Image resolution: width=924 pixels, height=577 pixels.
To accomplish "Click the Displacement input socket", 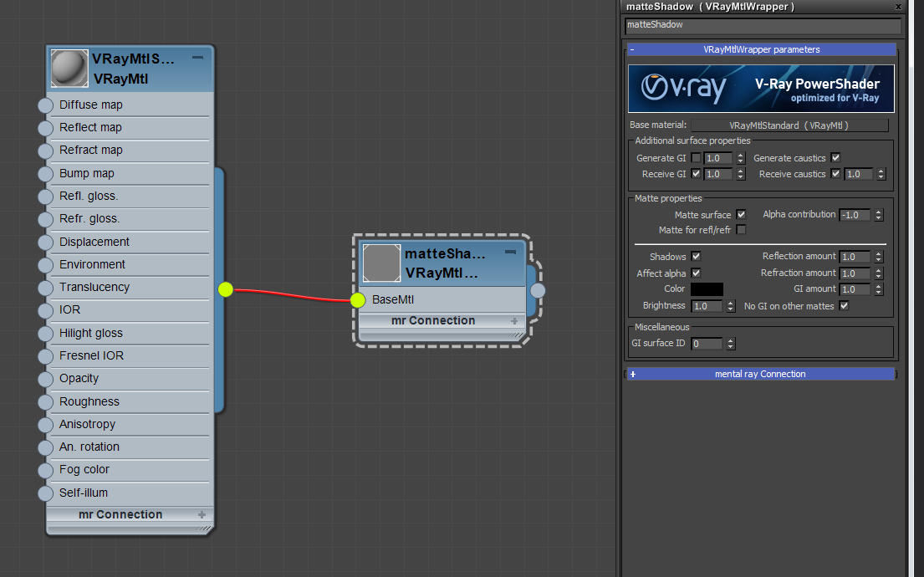I will pyautogui.click(x=45, y=243).
